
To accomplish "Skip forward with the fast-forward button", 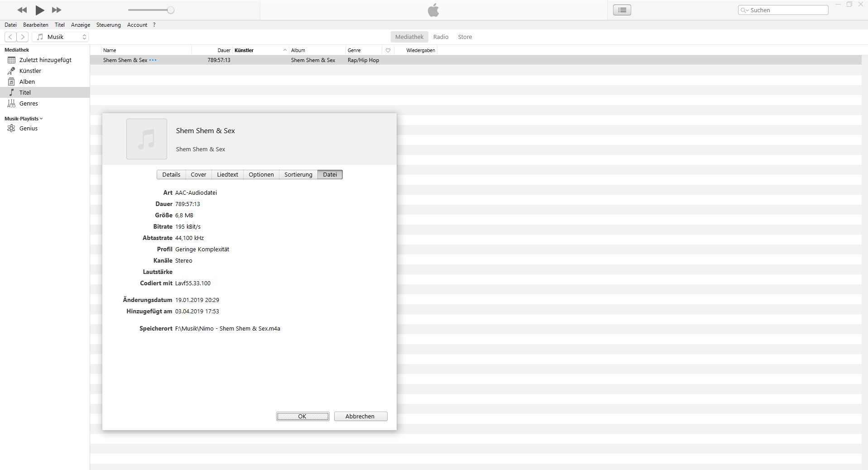I will tap(57, 10).
